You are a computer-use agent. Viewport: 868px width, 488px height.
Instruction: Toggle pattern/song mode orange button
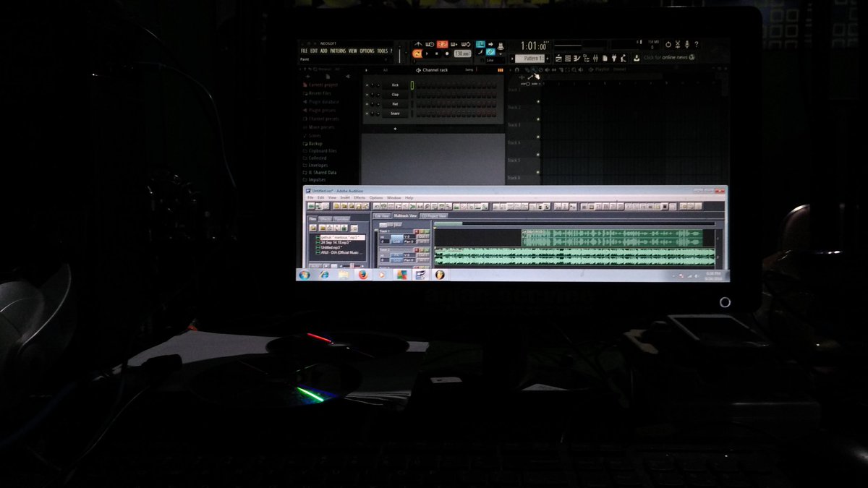[x=417, y=53]
